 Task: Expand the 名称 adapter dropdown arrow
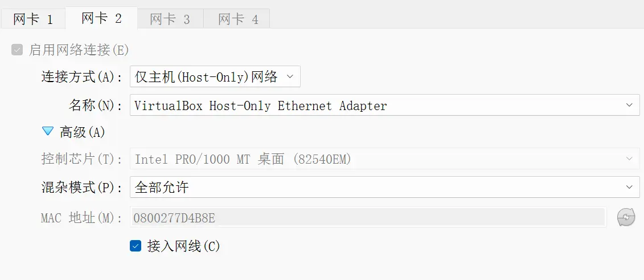point(629,105)
